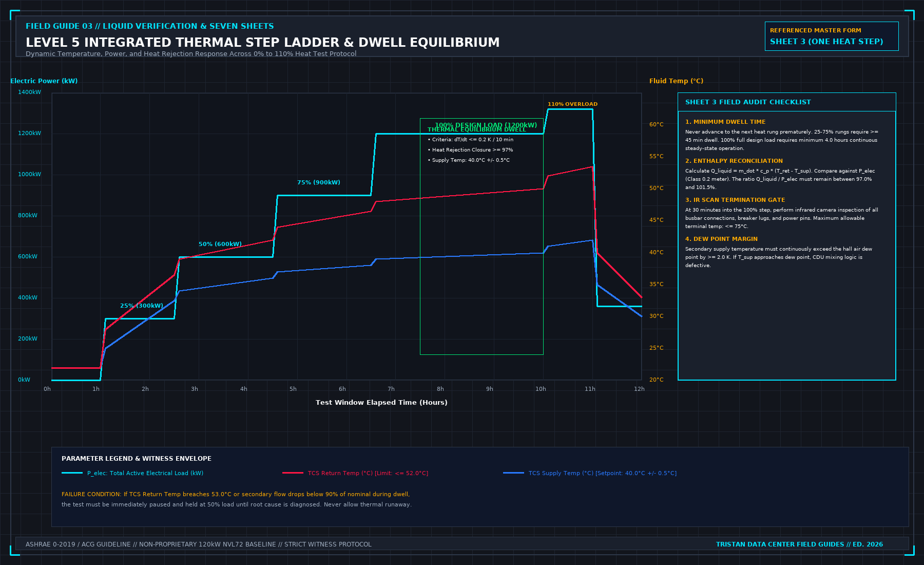Click the '0kW' power axis tick label
This screenshot has height=565, width=924.
pyautogui.click(x=24, y=380)
